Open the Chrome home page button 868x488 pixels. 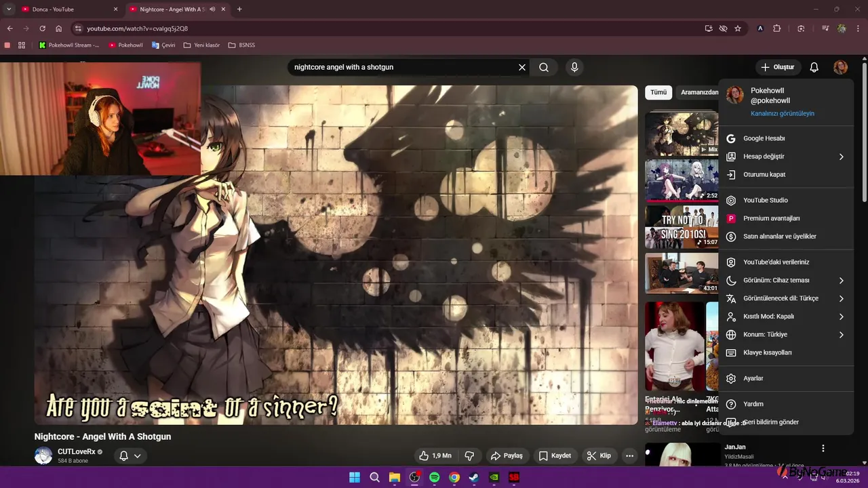pyautogui.click(x=58, y=28)
